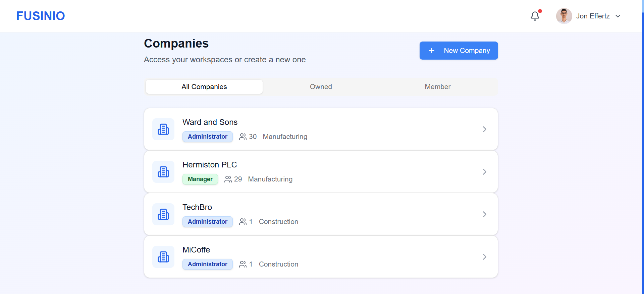Switch to the Owned tab

pos(321,87)
